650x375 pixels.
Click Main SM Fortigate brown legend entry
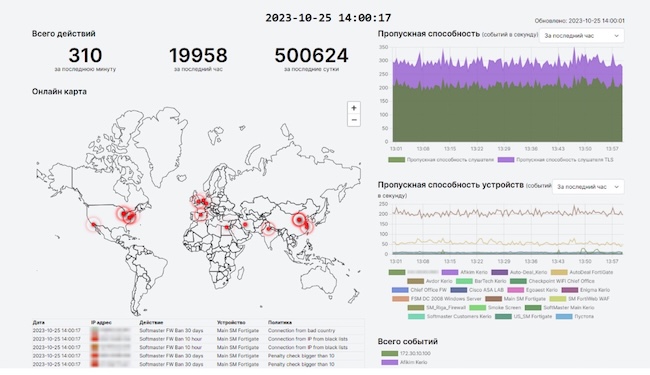515,299
